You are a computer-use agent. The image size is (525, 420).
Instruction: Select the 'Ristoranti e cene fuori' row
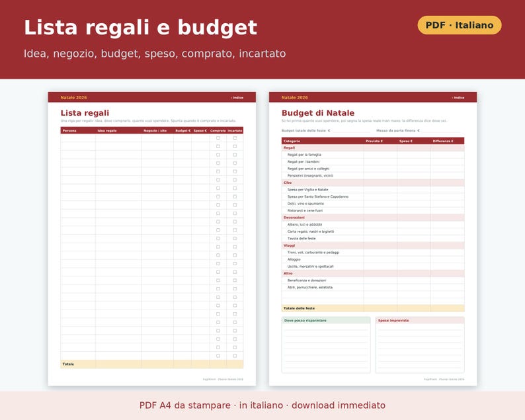373,211
